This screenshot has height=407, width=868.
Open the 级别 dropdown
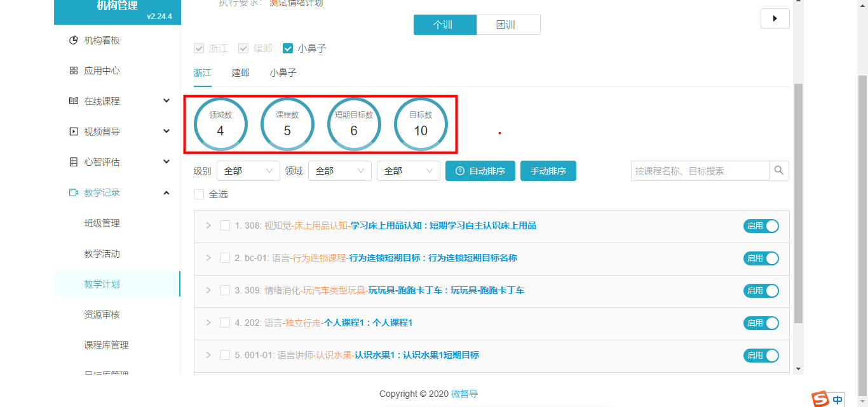pos(248,171)
